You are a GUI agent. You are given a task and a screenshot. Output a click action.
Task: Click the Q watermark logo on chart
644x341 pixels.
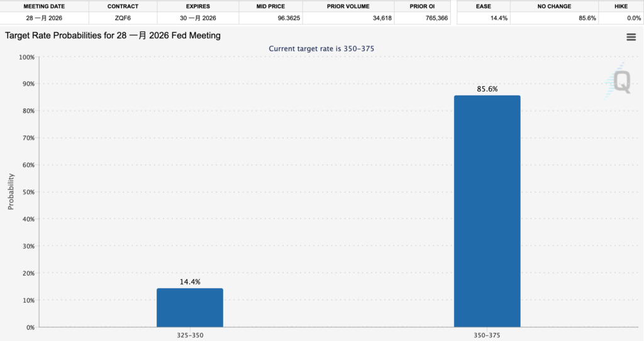coord(619,83)
